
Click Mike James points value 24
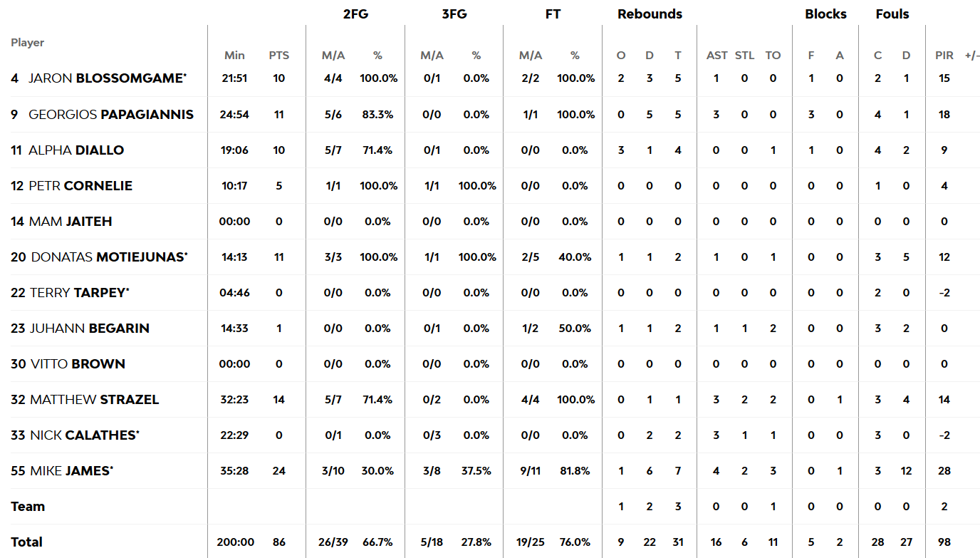[x=279, y=470]
